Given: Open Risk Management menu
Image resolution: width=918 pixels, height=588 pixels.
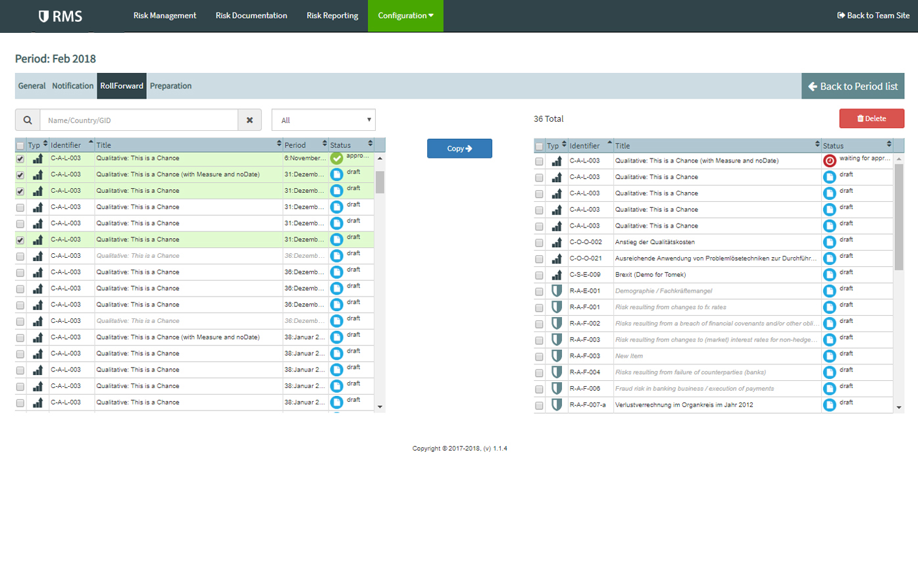Looking at the screenshot, I should point(165,16).
